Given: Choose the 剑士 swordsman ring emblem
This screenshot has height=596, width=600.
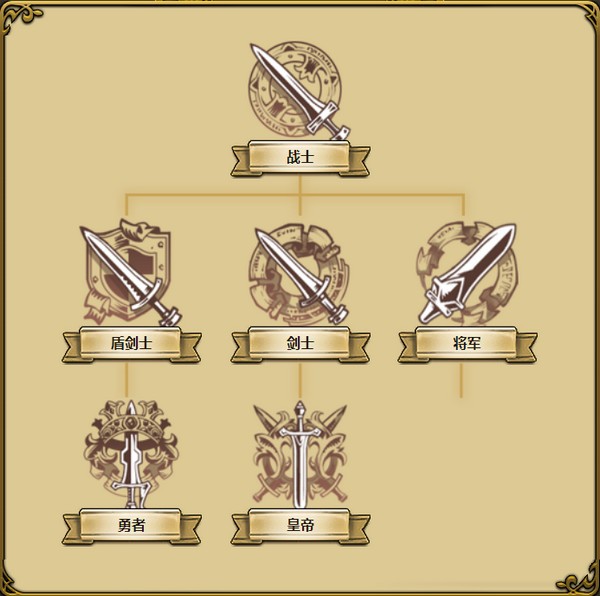Looking at the screenshot, I should pyautogui.click(x=300, y=274).
